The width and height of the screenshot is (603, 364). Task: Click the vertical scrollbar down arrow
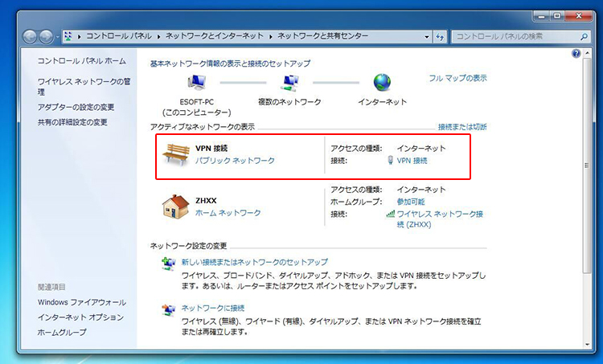tap(587, 345)
